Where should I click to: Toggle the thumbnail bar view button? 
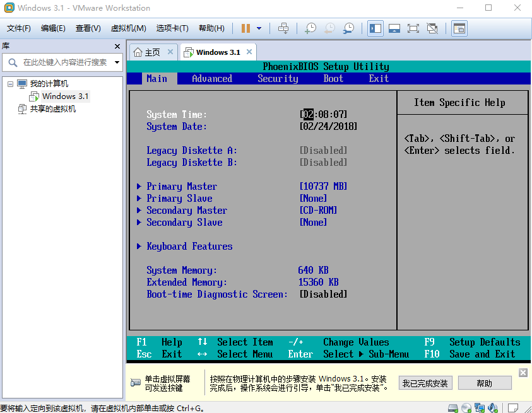[x=394, y=28]
